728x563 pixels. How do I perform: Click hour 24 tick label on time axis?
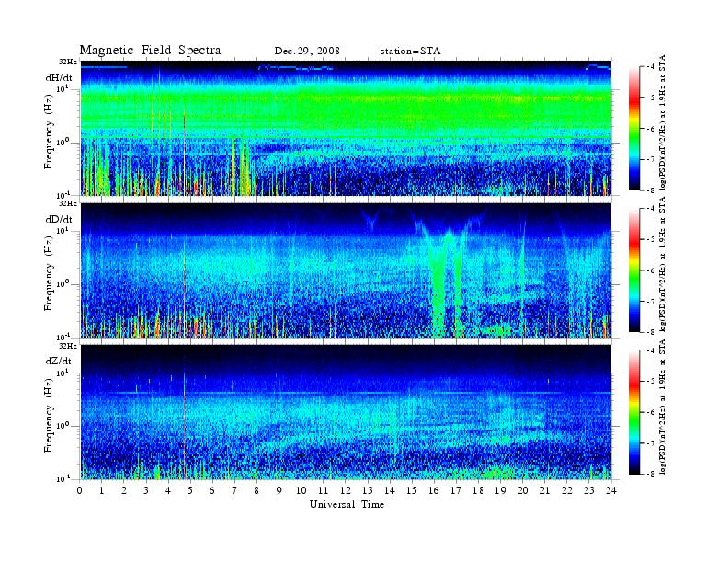[611, 491]
